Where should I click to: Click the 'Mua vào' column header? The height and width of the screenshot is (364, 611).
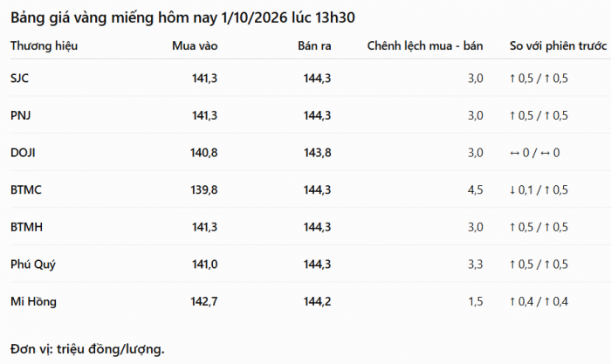coord(195,46)
